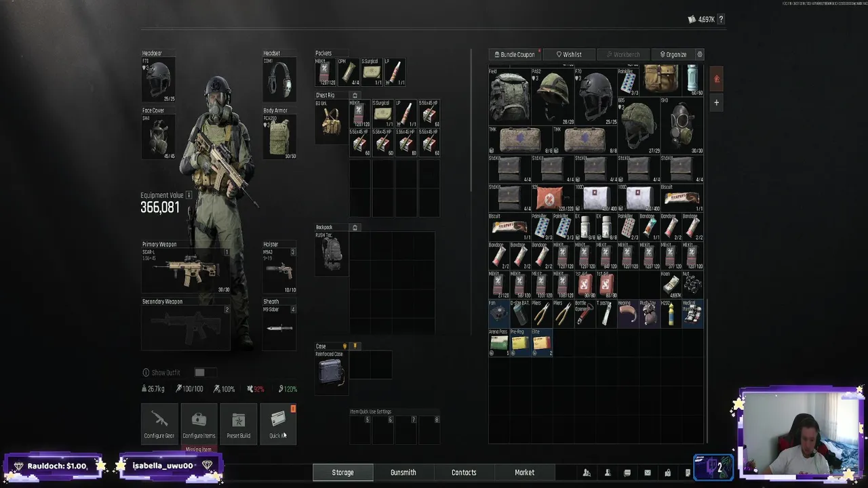Click the Chest Rig unload icon

(355, 96)
